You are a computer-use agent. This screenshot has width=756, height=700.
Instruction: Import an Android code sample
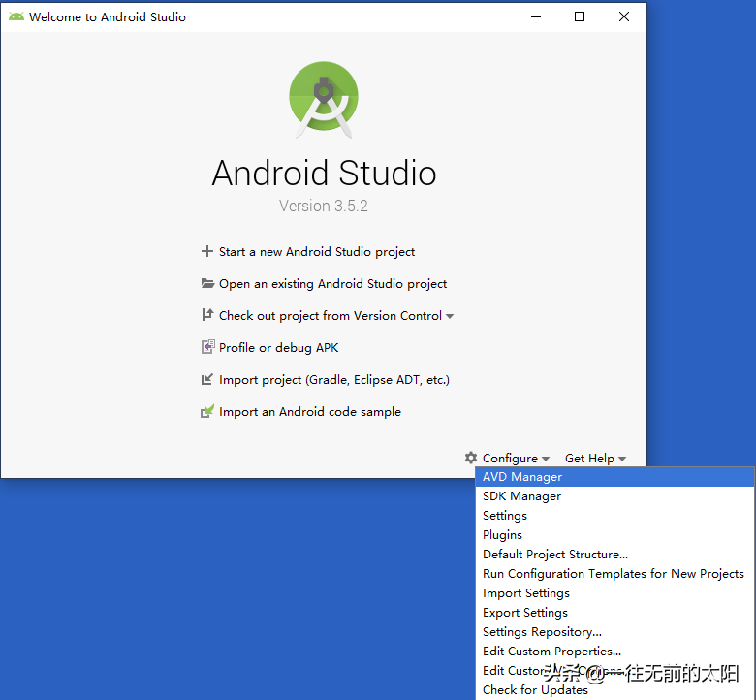click(310, 411)
